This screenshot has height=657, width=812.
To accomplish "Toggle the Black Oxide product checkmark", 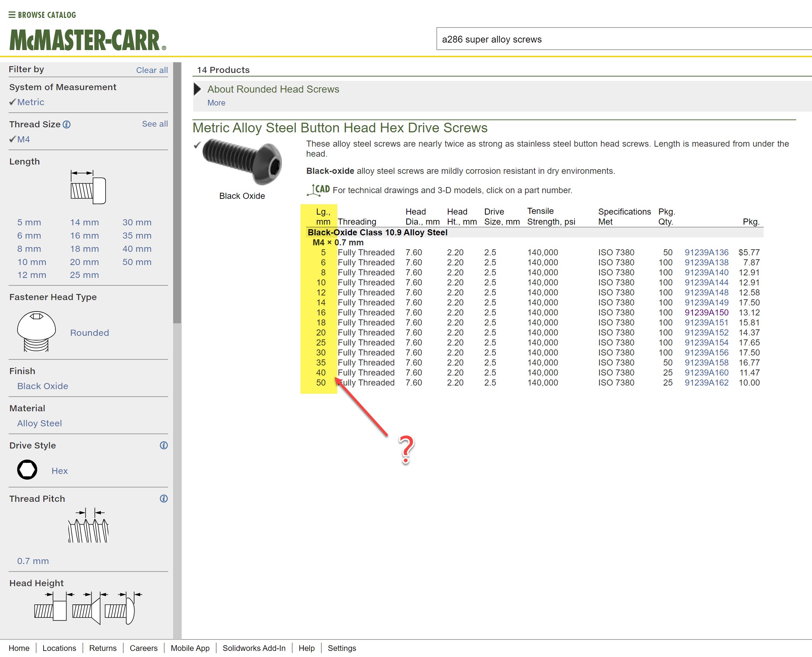I will pos(197,145).
